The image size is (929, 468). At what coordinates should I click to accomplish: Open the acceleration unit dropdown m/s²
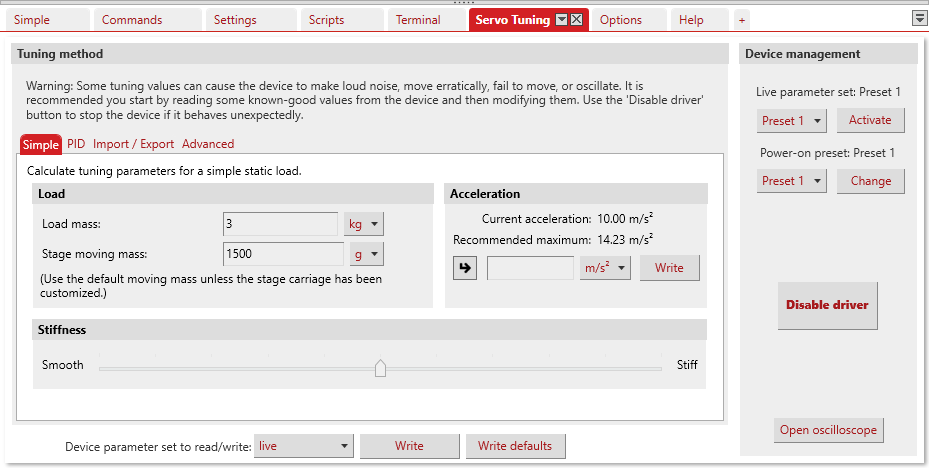tap(605, 268)
